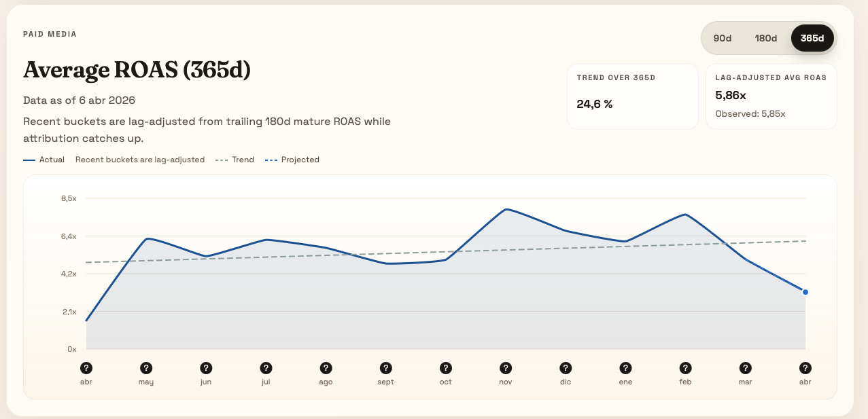Activate the 365d range selector

click(812, 38)
